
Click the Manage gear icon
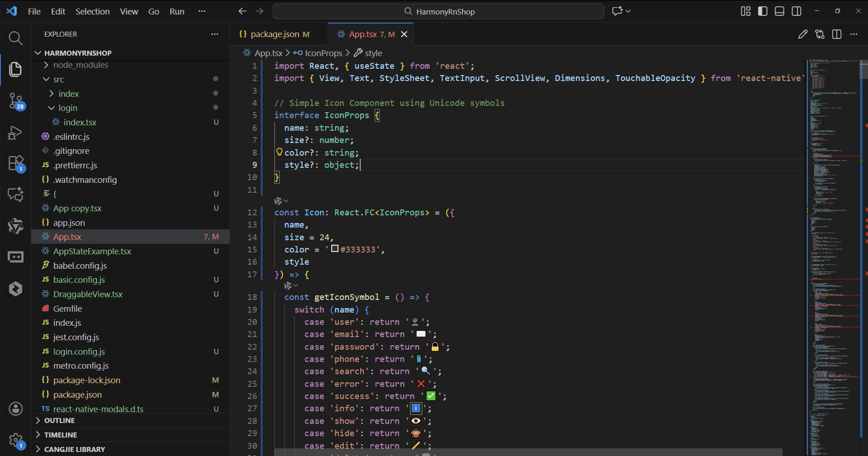(15, 439)
